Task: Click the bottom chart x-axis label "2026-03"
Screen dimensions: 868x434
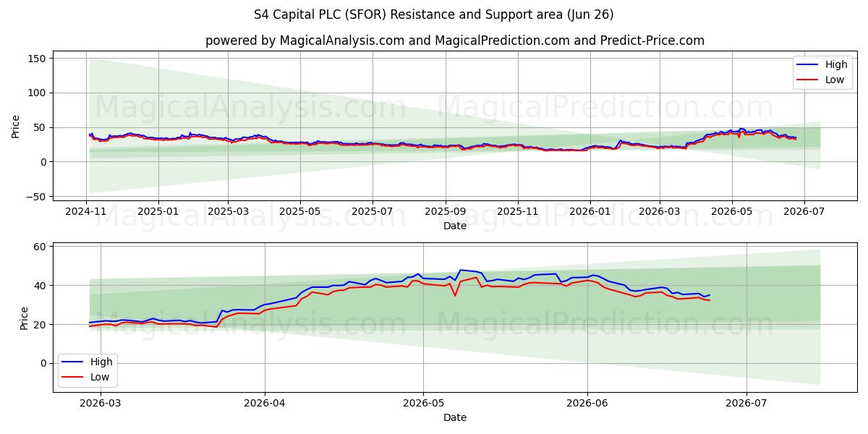Action: [100, 404]
